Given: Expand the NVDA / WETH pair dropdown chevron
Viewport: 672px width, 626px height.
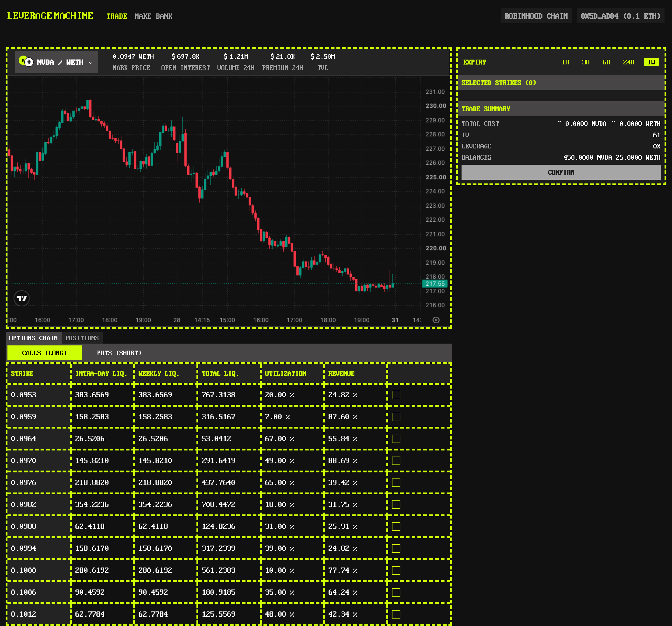Looking at the screenshot, I should [91, 63].
